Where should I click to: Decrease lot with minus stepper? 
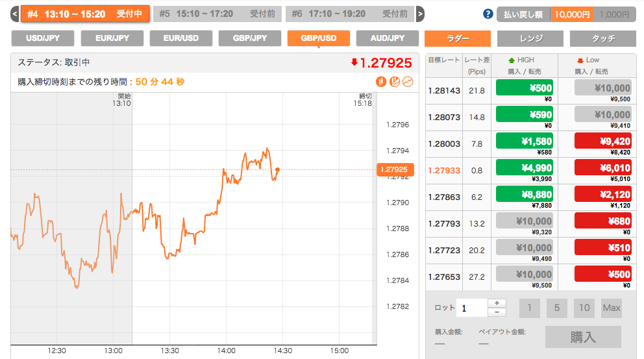[497, 312]
